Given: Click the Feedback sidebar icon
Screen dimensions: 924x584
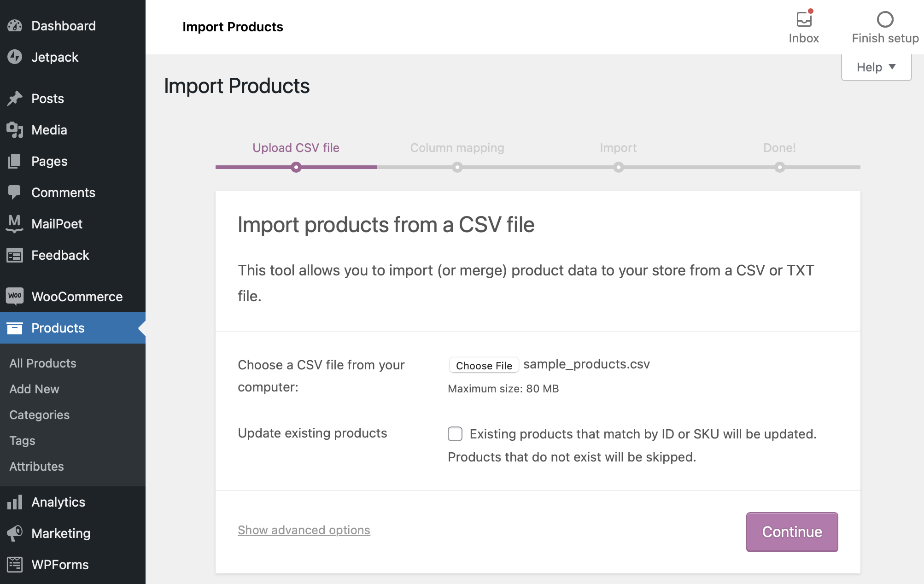Looking at the screenshot, I should [x=15, y=255].
